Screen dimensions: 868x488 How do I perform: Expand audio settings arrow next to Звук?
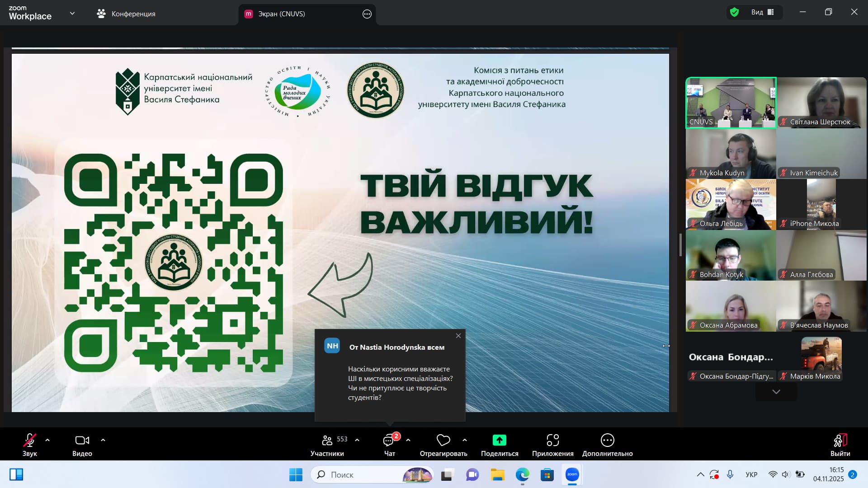[47, 440]
